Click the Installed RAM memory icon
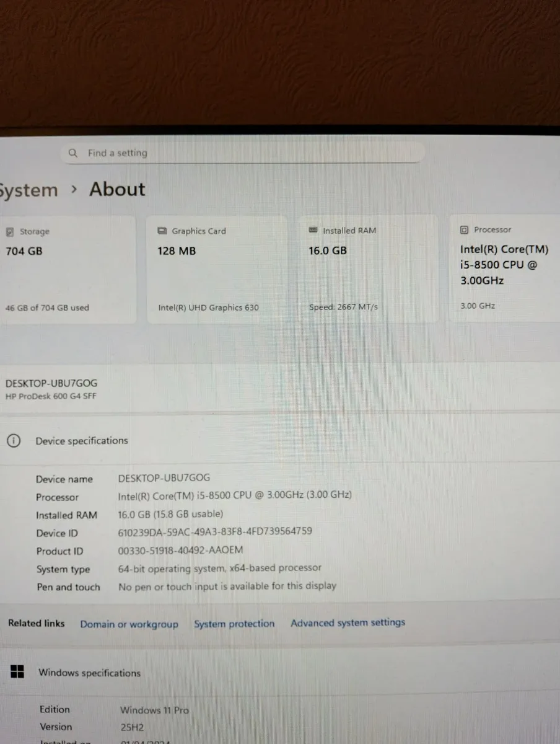560x744 pixels. (312, 229)
